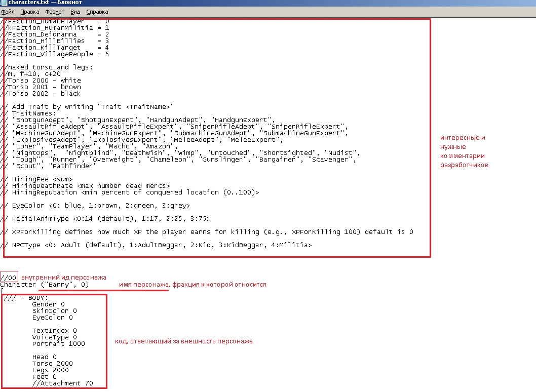Click the line 'Torso 2000 - white'
The width and height of the screenshot is (536, 392).
(41, 81)
